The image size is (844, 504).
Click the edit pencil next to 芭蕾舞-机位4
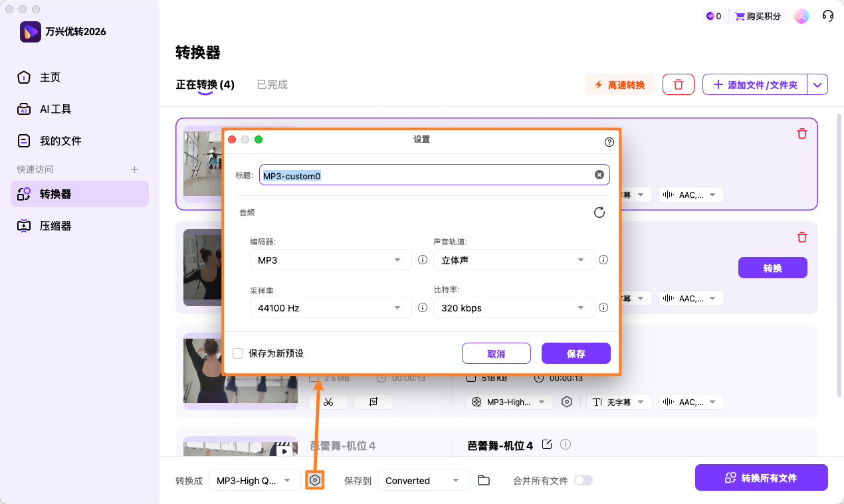tap(546, 444)
